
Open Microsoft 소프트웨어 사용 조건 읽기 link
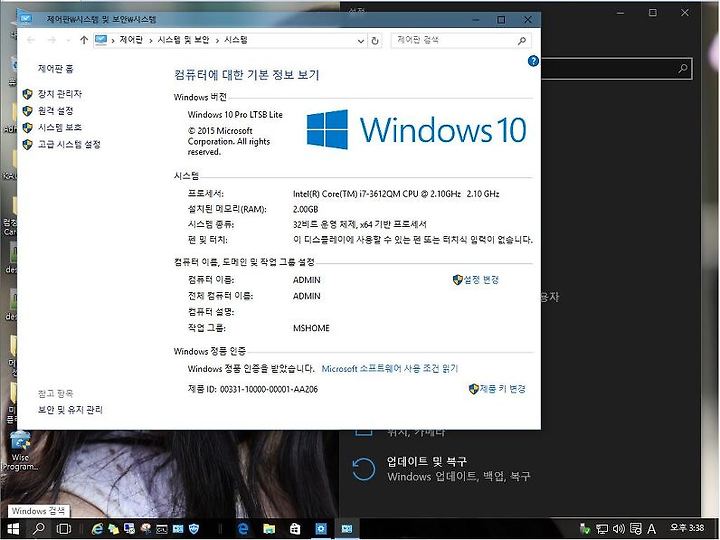click(389, 369)
